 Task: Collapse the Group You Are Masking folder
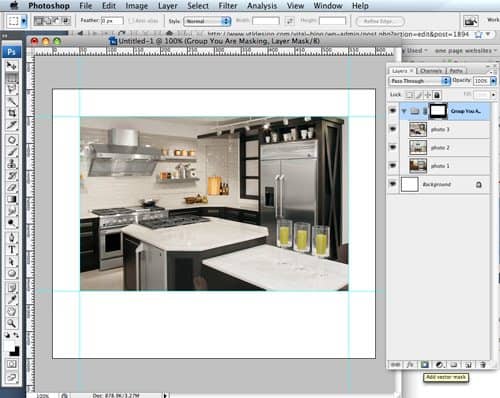click(404, 111)
